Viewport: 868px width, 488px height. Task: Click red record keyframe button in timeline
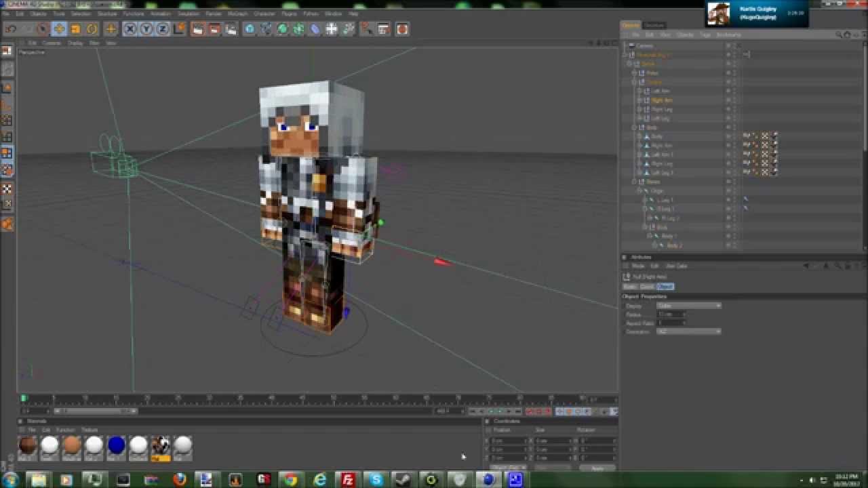point(530,411)
